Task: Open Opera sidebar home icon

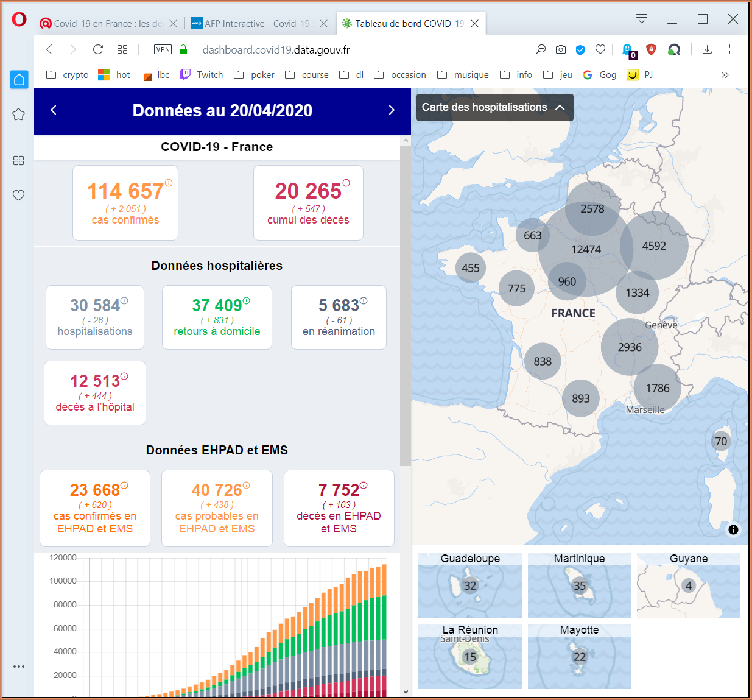Action: click(x=19, y=79)
